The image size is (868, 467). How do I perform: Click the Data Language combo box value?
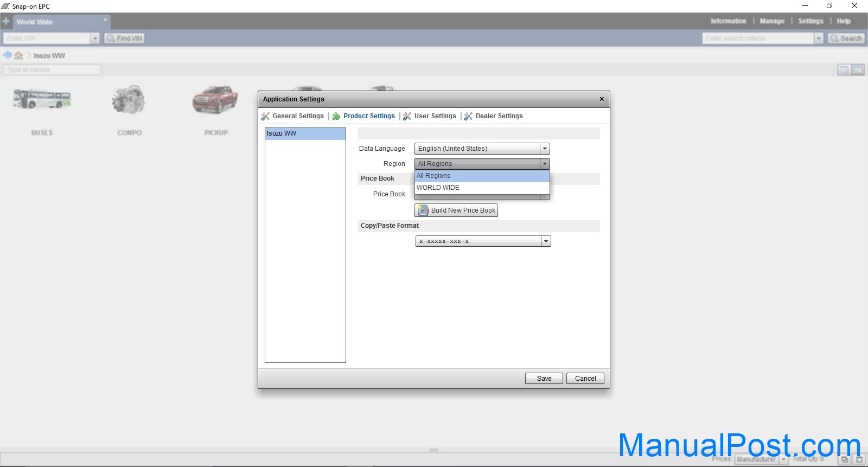[477, 149]
